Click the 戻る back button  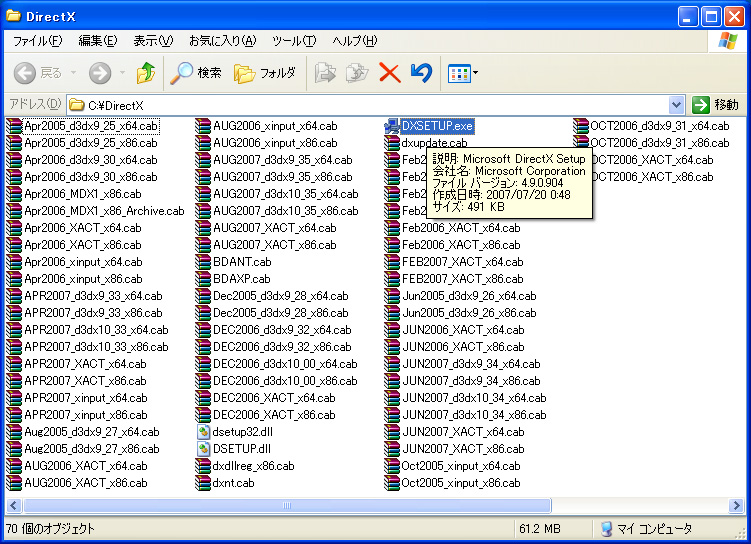[38, 73]
